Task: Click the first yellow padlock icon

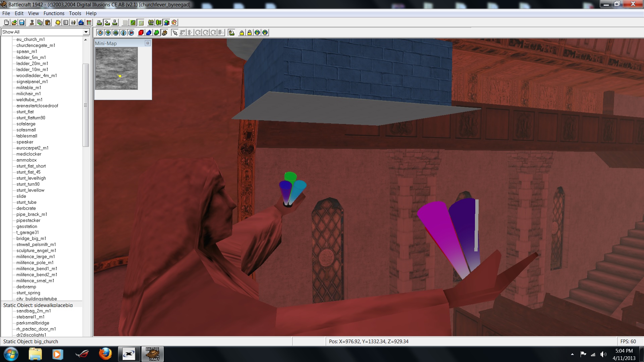Action: (241, 33)
